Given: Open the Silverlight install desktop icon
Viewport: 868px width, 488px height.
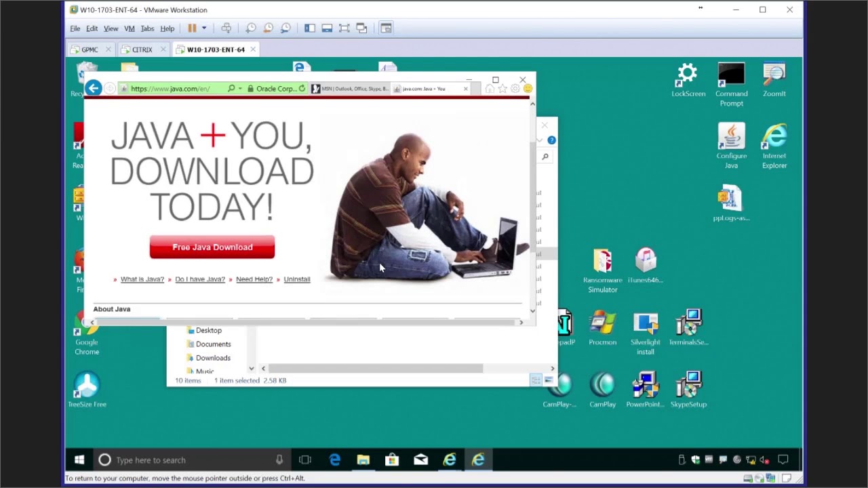Looking at the screenshot, I should click(646, 333).
